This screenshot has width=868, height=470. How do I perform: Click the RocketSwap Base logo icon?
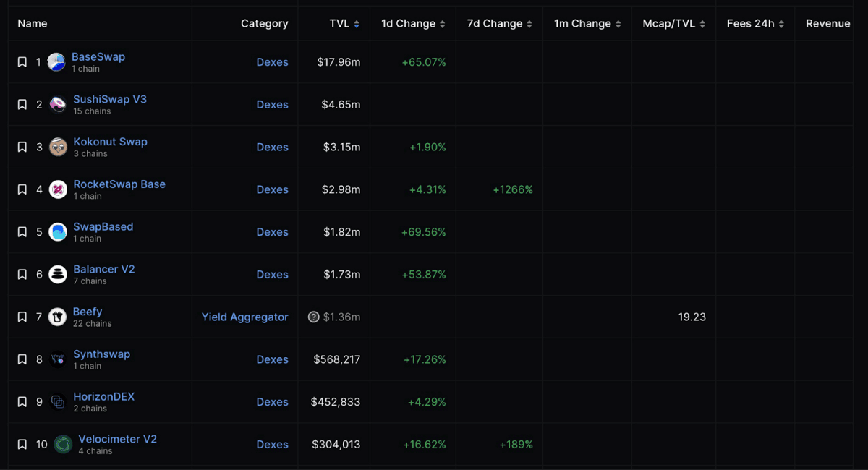tap(58, 189)
